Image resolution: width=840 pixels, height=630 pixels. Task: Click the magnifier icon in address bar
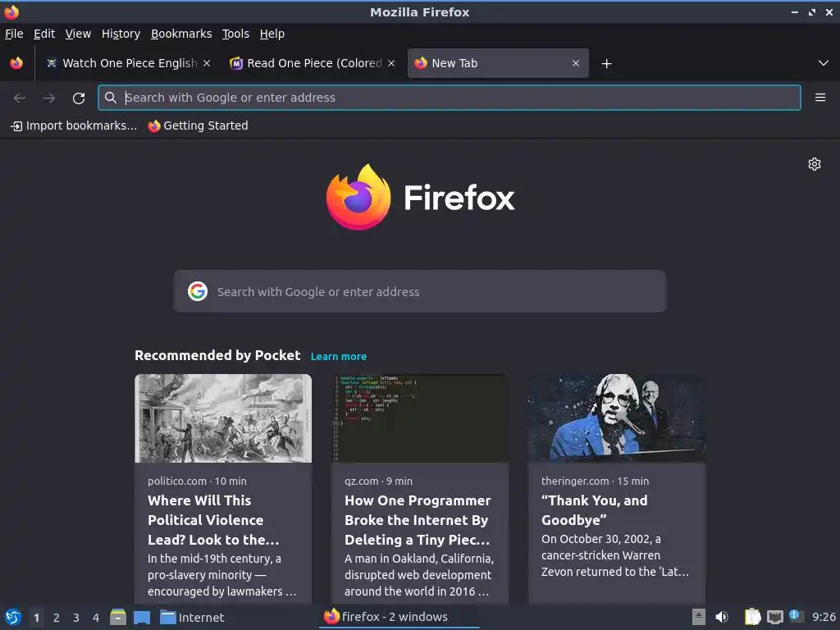click(x=111, y=98)
